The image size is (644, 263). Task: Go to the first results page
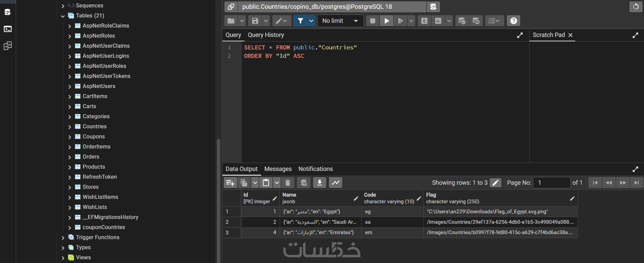pos(595,183)
